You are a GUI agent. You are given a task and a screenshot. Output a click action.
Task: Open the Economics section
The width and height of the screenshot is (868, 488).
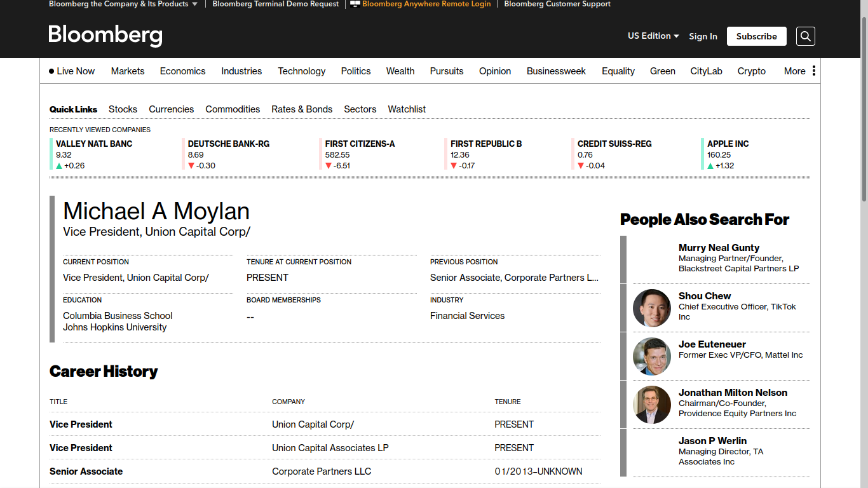pos(182,71)
